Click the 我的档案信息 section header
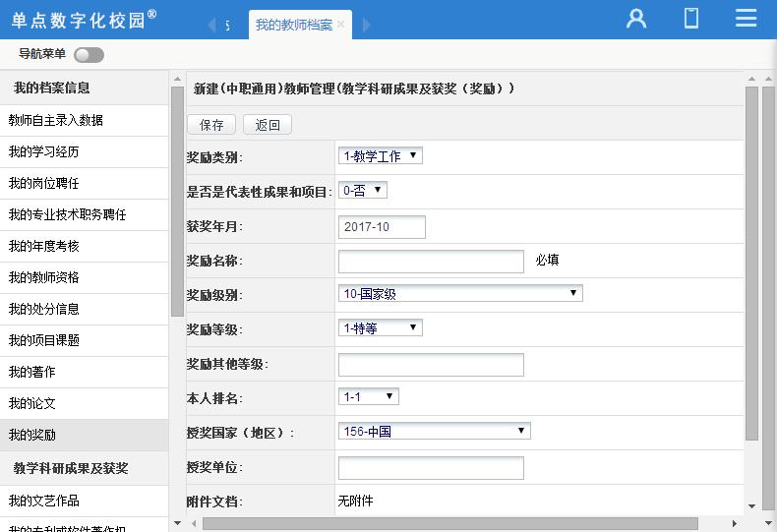 coord(85,88)
